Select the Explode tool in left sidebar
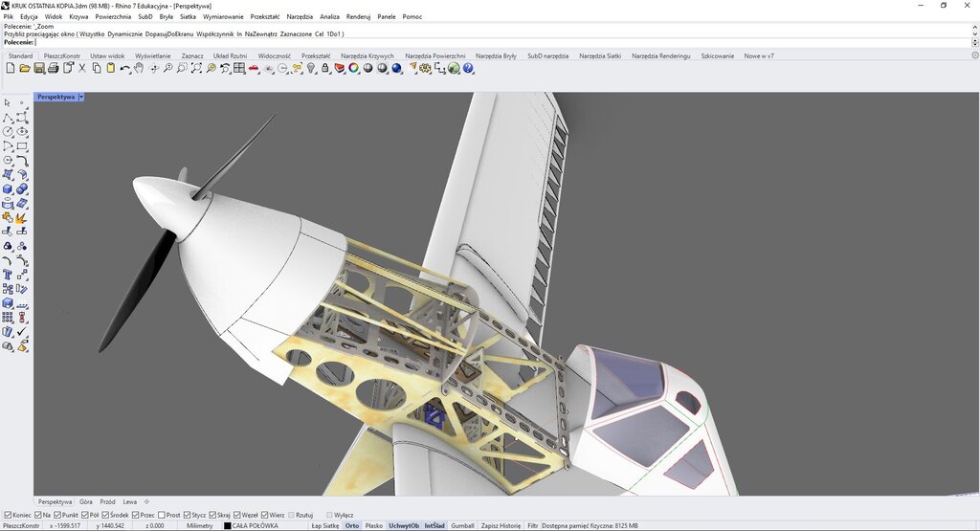This screenshot has height=531, width=980. pyautogui.click(x=21, y=218)
